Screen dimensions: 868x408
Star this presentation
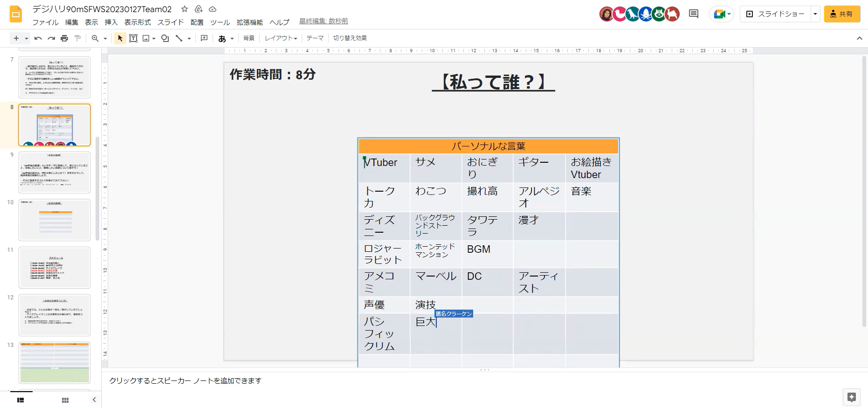[x=185, y=9]
